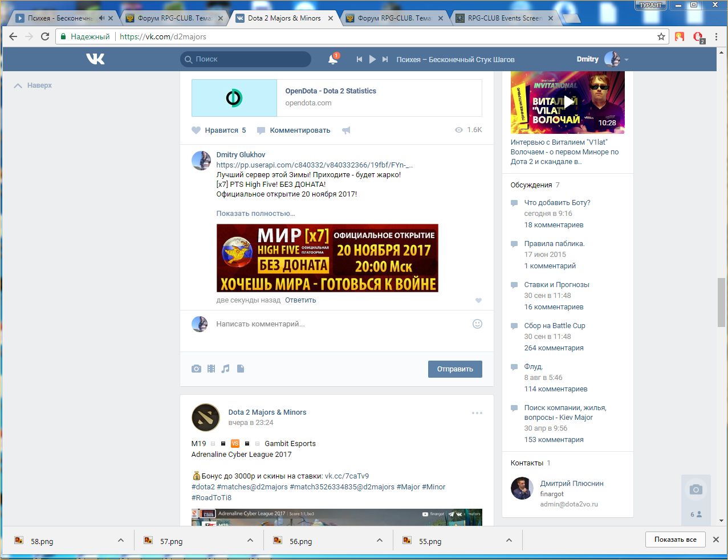Click the search field Поиск

[246, 59]
